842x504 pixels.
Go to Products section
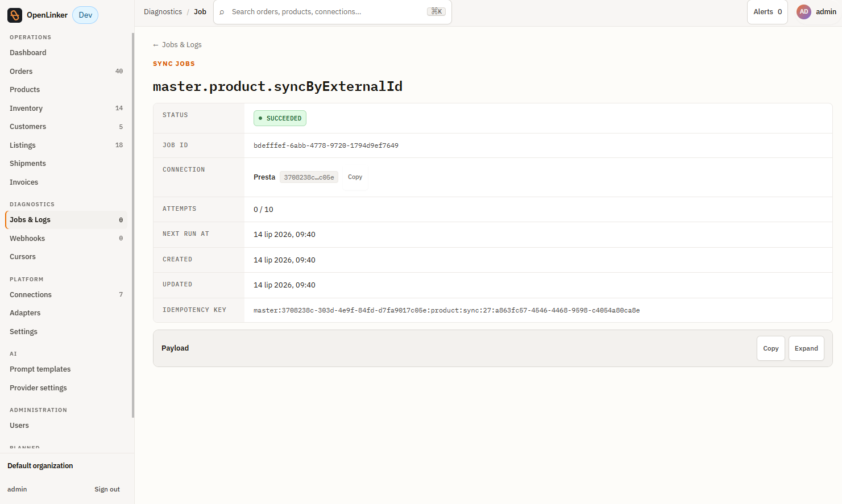(66, 90)
